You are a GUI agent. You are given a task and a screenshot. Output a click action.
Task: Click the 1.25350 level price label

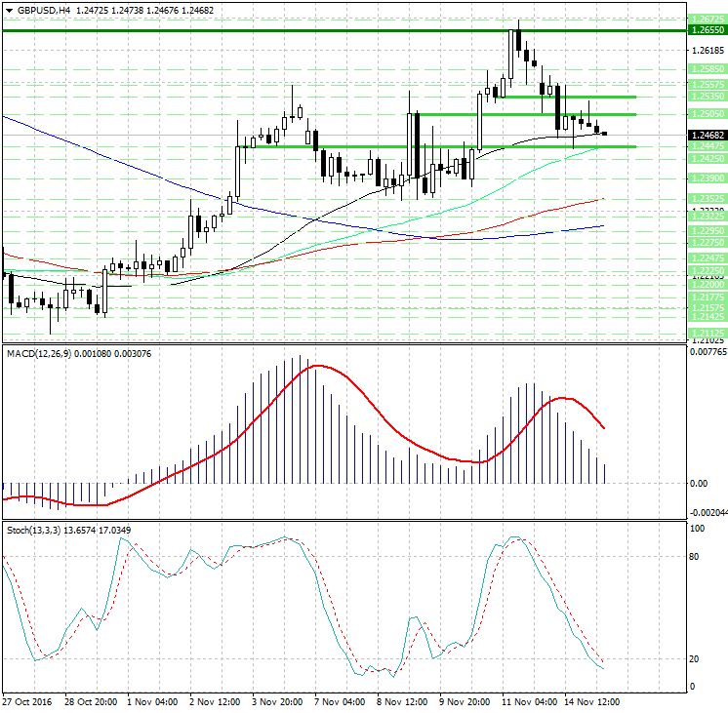coord(706,97)
